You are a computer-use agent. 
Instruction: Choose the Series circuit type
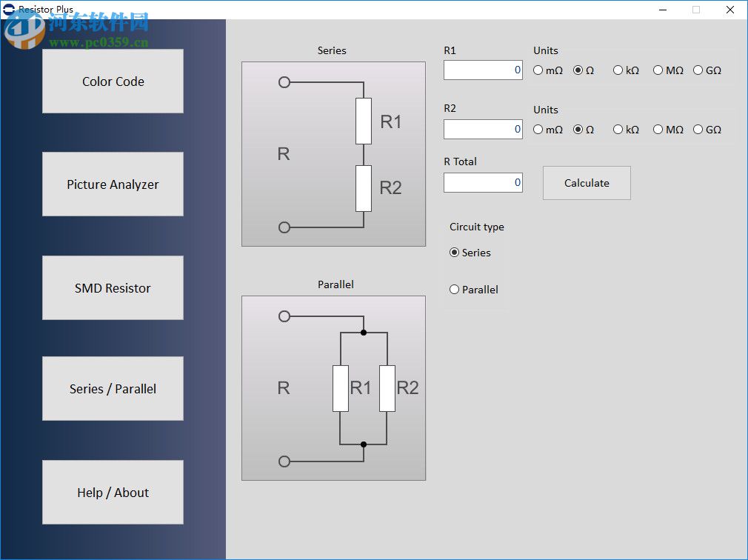click(x=454, y=253)
